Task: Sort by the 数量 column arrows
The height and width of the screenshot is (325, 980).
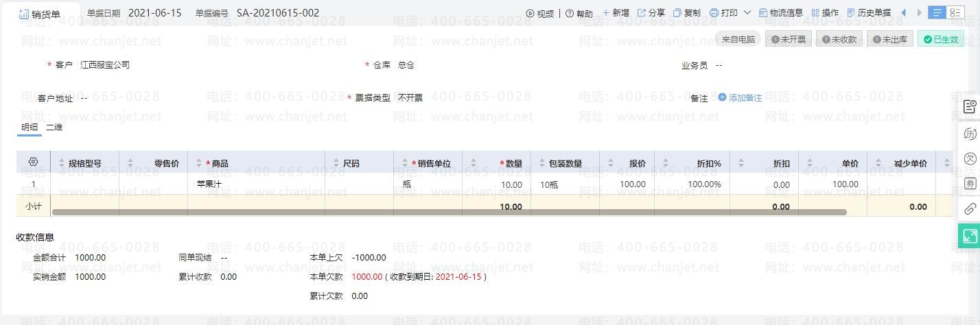Action: [473, 163]
